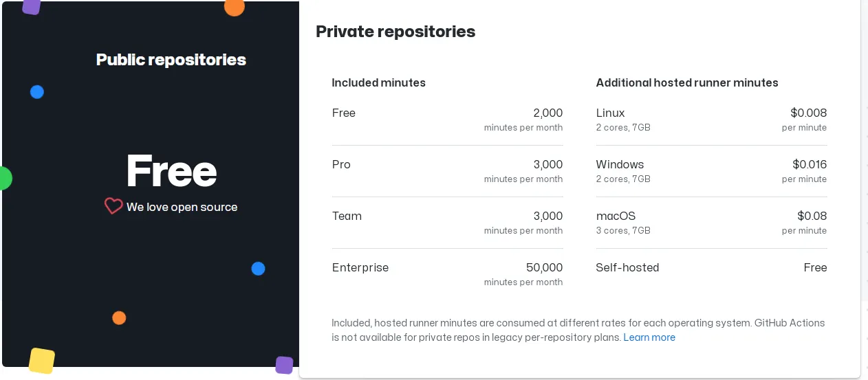
Task: Click the Private repositories heading
Action: (x=395, y=31)
